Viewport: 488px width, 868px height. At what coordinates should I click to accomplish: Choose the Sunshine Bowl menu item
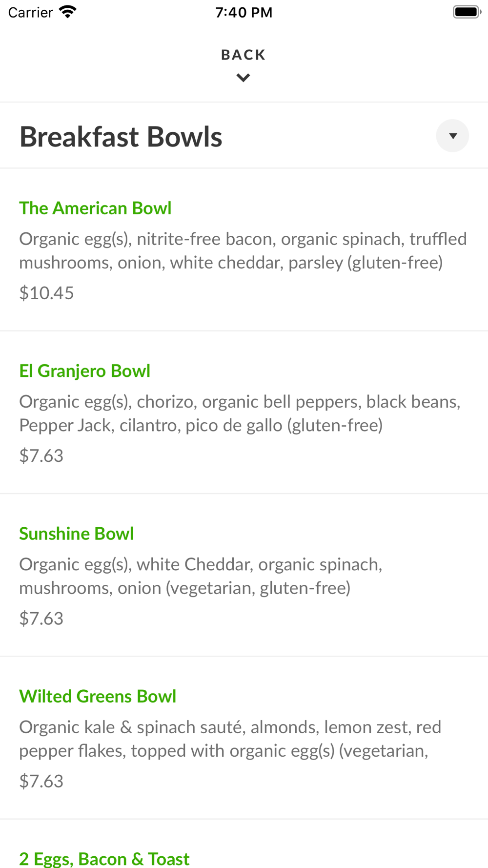coord(77,534)
